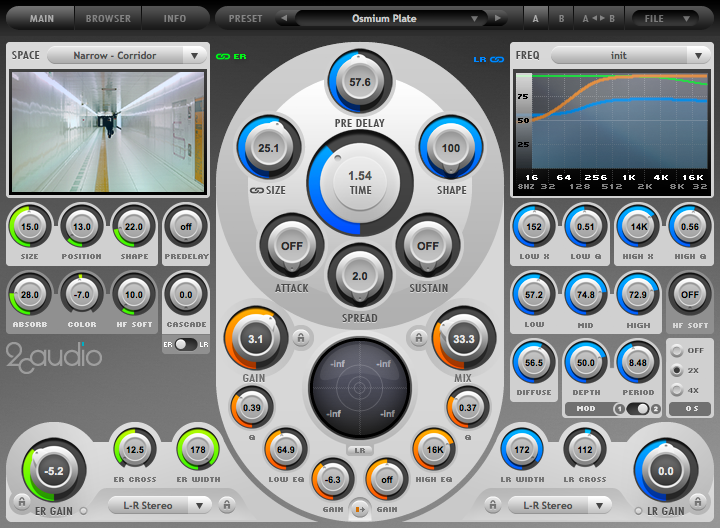The width and height of the screenshot is (720, 528).
Task: Click the lock icon beside the Mix knob
Action: [x=416, y=337]
